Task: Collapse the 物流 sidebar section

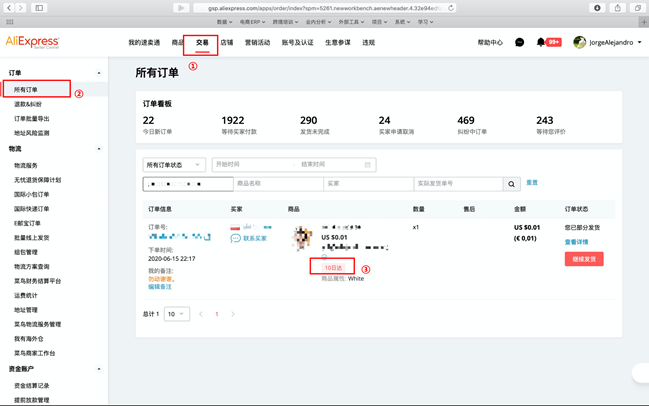Action: [99, 149]
